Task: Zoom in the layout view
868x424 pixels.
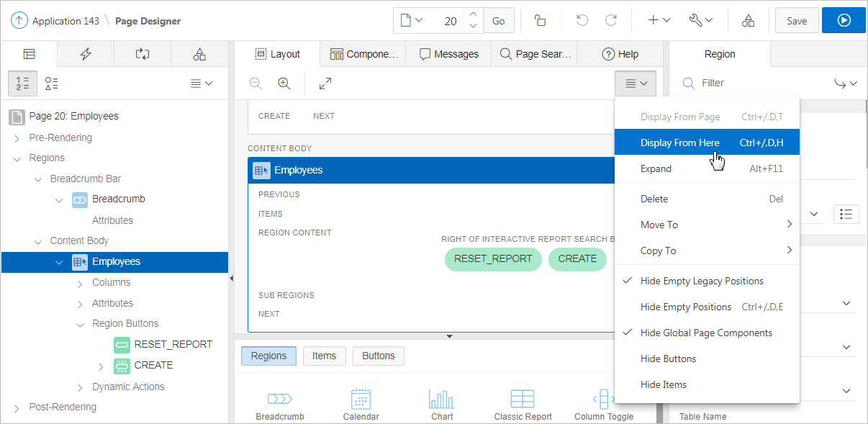Action: [x=284, y=84]
